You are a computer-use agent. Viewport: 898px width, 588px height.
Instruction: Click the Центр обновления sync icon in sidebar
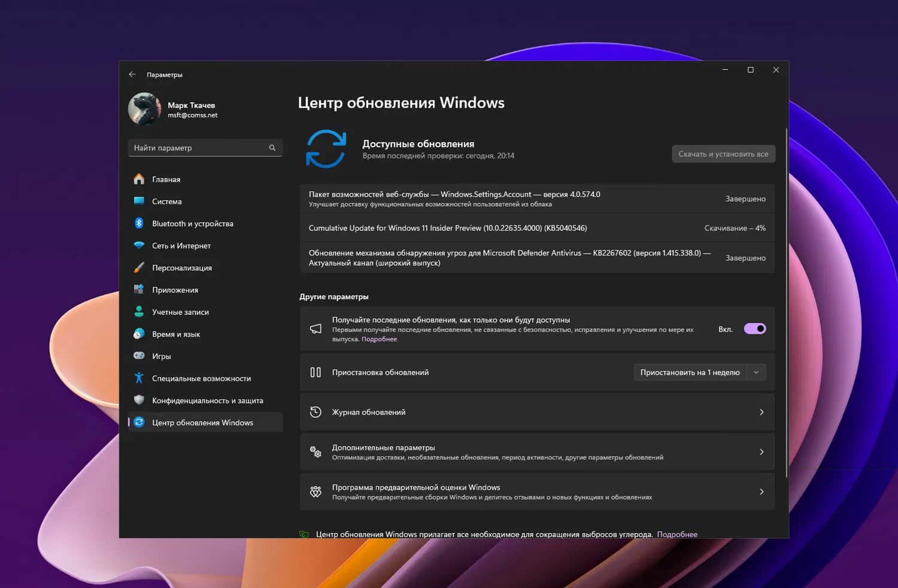(139, 422)
